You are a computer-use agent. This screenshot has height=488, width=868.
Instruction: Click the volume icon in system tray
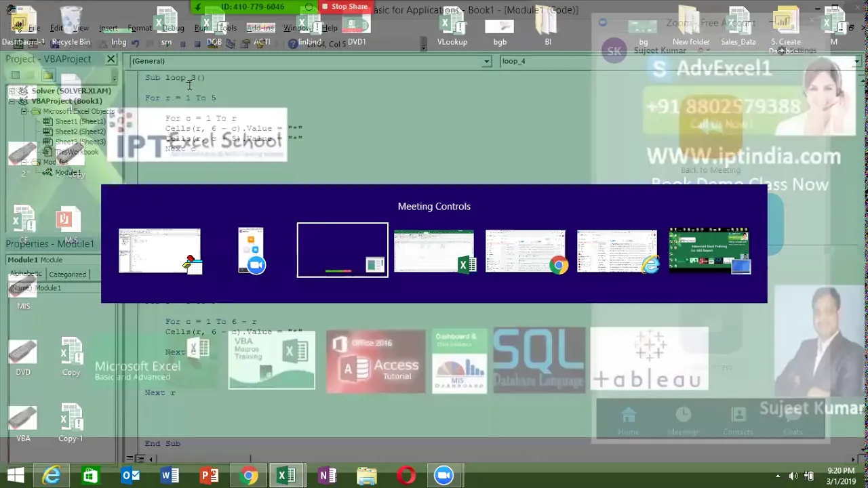pos(793,476)
